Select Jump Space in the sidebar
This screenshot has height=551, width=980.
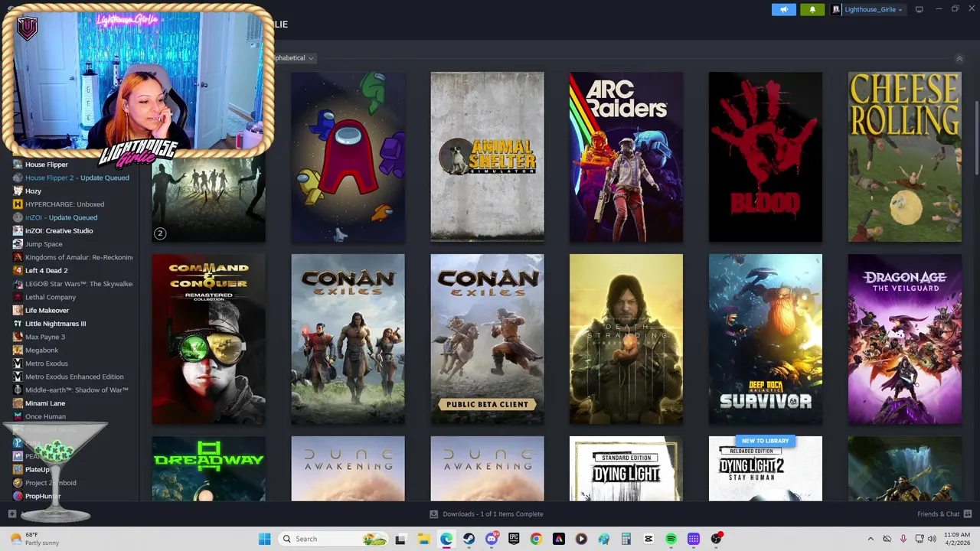click(44, 244)
